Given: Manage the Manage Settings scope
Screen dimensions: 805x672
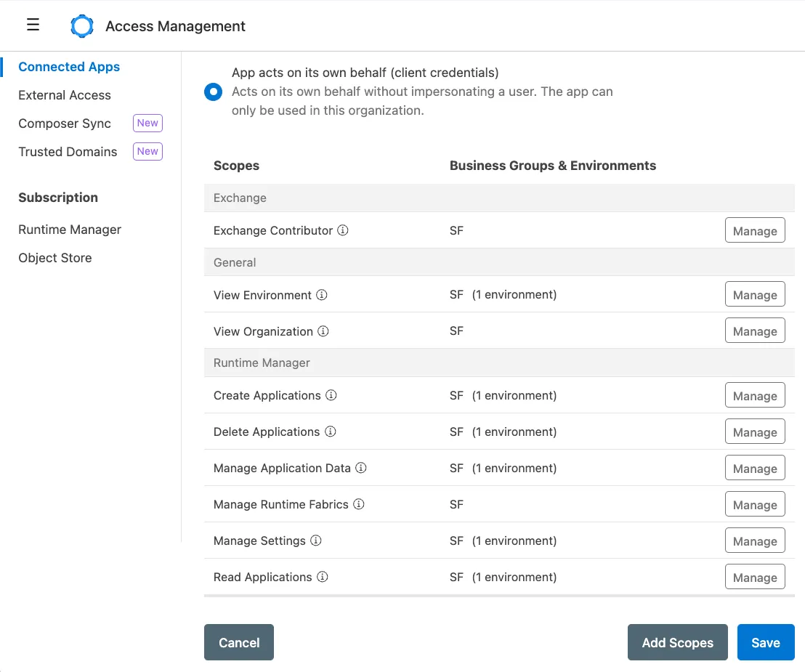Looking at the screenshot, I should point(755,541).
